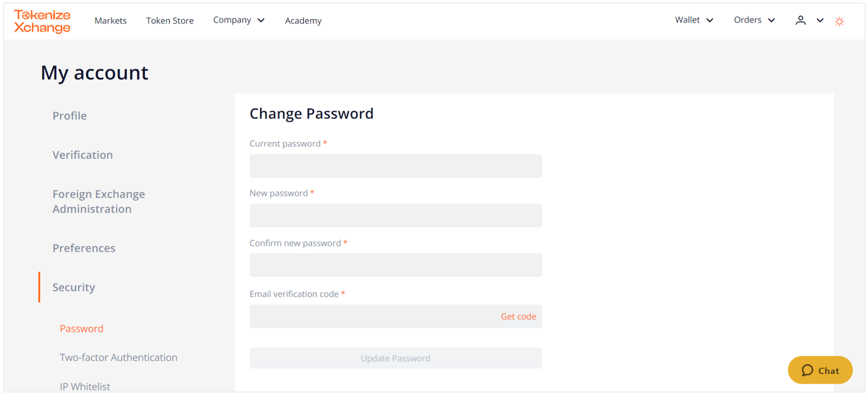Toggle the sun light-mode theme icon

[x=839, y=21]
